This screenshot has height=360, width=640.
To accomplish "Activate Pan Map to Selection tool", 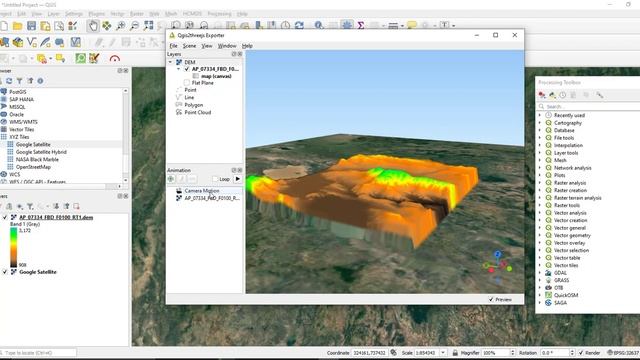I will pos(107,26).
